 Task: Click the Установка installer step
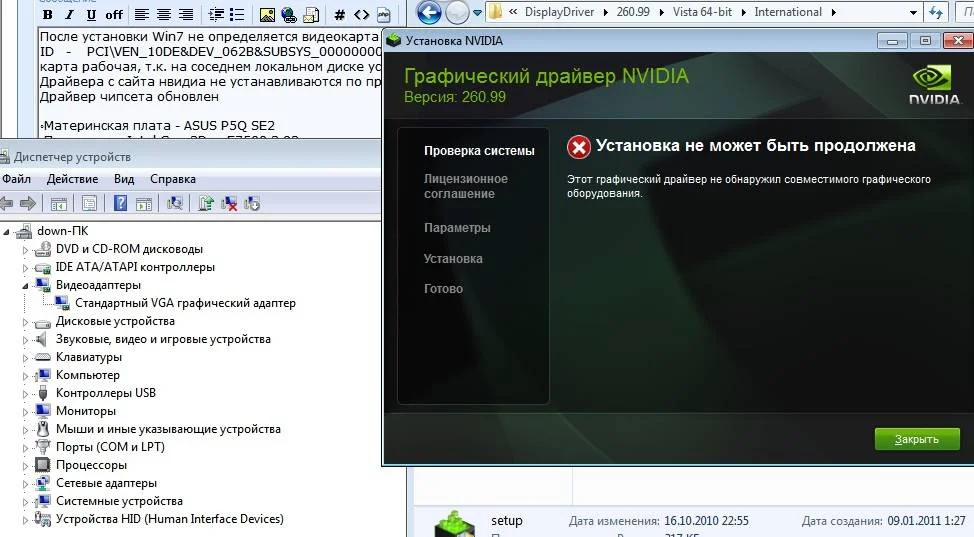coord(453,259)
